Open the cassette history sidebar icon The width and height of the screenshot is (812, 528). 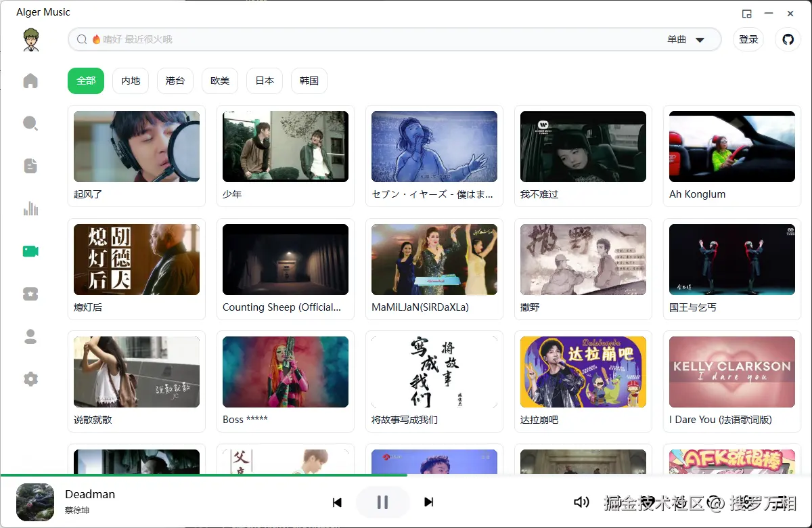click(x=30, y=294)
